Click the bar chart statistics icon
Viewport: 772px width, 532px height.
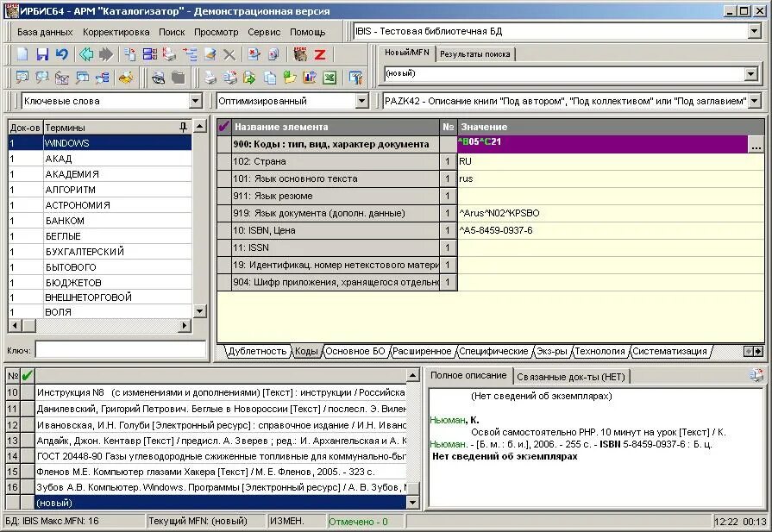click(310, 78)
